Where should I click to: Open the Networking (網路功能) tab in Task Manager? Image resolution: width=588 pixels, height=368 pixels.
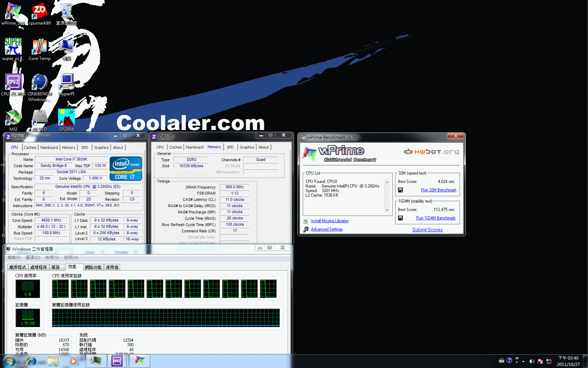[x=93, y=267]
